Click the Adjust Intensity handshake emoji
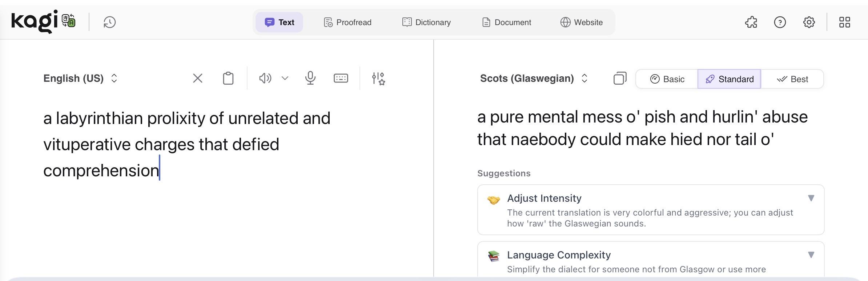The height and width of the screenshot is (281, 868). click(494, 200)
